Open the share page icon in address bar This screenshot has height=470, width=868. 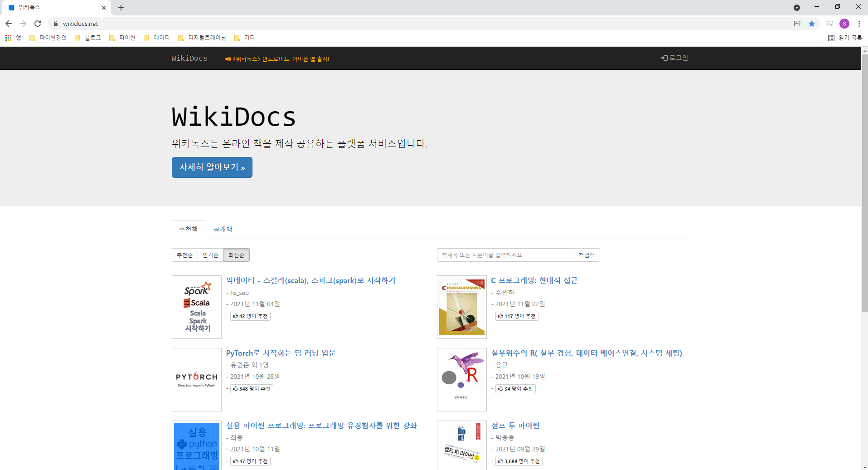[797, 24]
